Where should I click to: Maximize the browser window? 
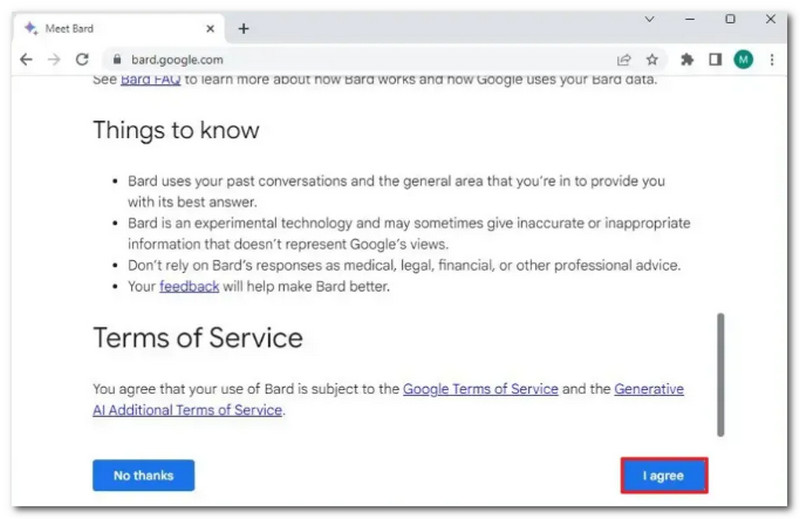730,19
